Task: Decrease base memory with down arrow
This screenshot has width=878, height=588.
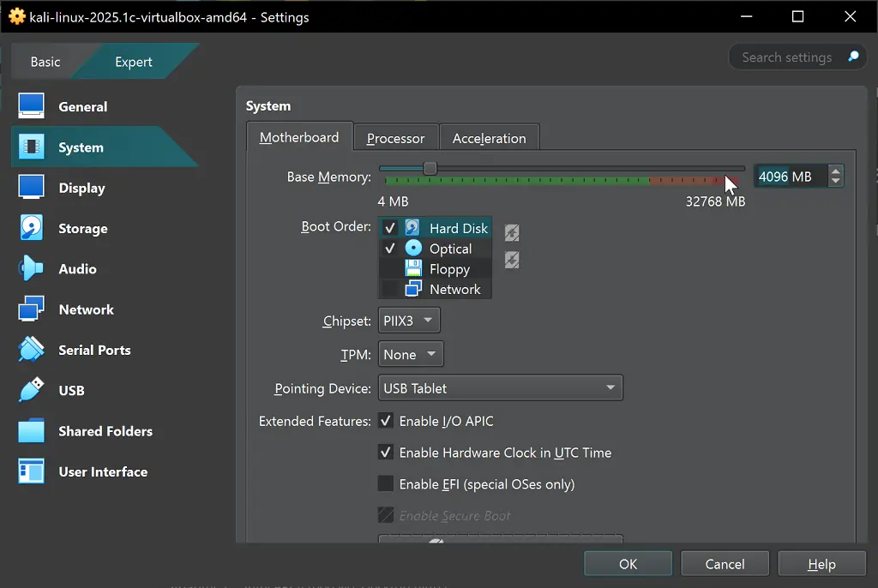Action: 835,182
